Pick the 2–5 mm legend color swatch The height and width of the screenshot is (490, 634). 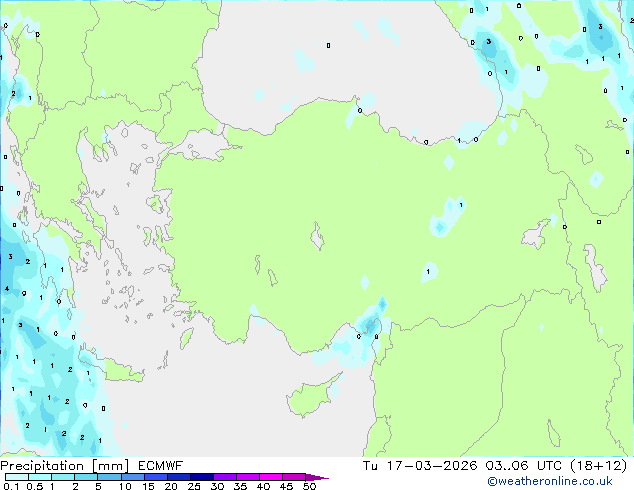tap(86, 477)
